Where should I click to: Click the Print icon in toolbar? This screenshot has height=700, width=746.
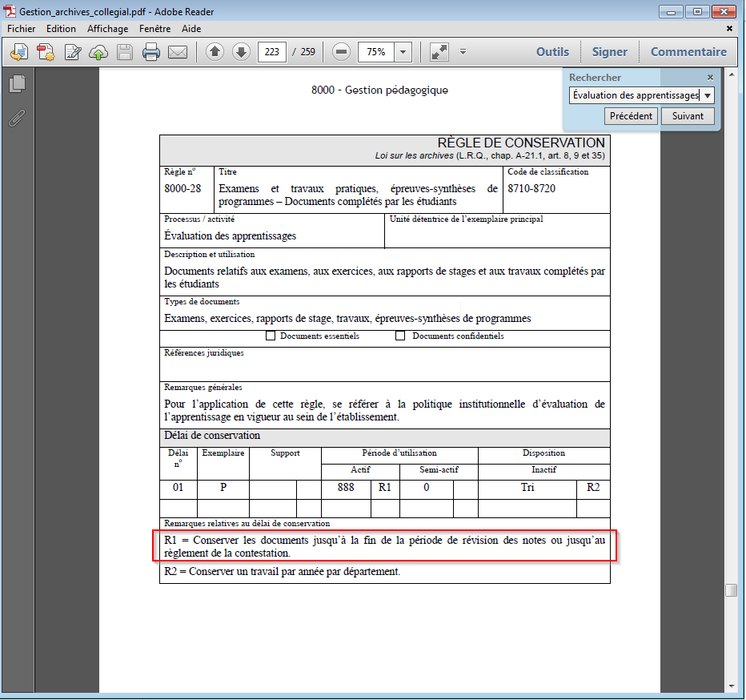pos(151,52)
